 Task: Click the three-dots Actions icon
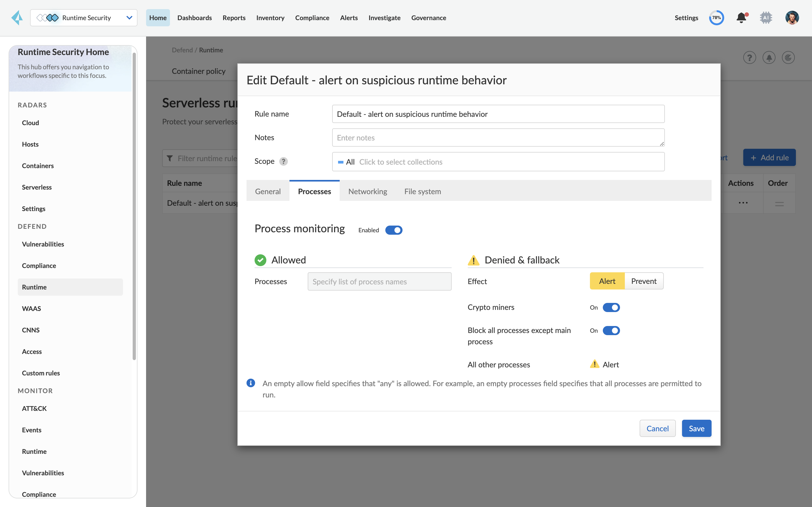[743, 203]
